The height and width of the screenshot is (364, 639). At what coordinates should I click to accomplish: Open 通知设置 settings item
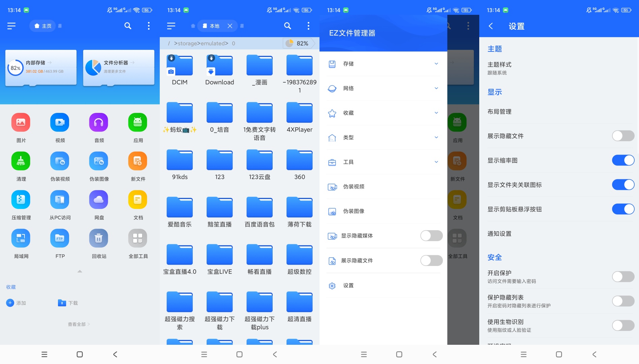559,234
